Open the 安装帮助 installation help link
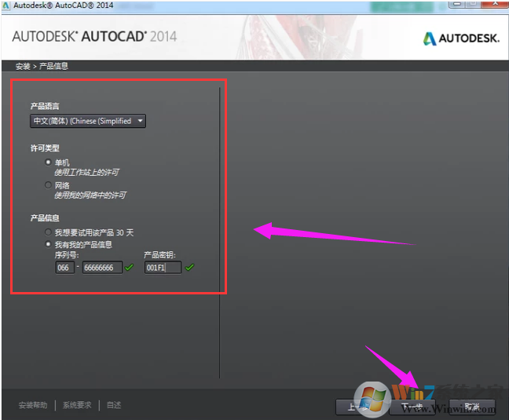Screen dimensions: 509x420 [33, 405]
